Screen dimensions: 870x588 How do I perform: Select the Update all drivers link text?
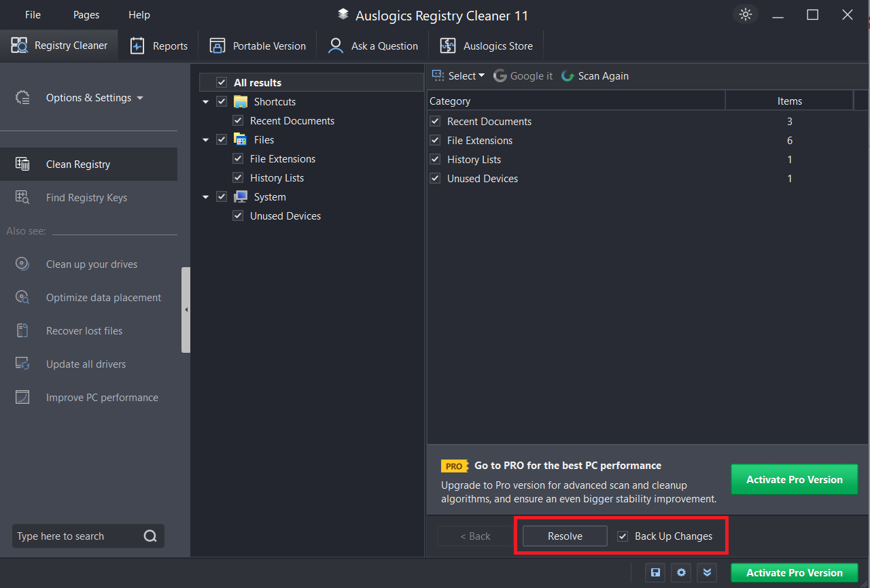coord(86,364)
